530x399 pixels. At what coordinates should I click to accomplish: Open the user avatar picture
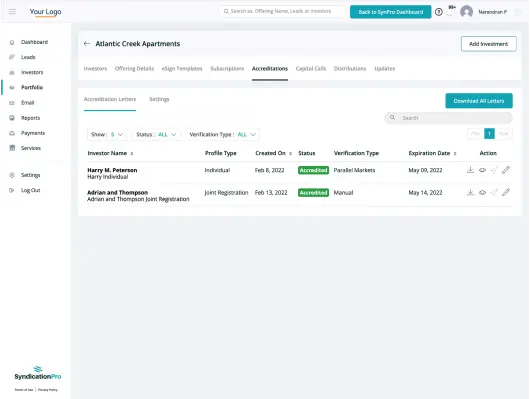click(x=466, y=12)
